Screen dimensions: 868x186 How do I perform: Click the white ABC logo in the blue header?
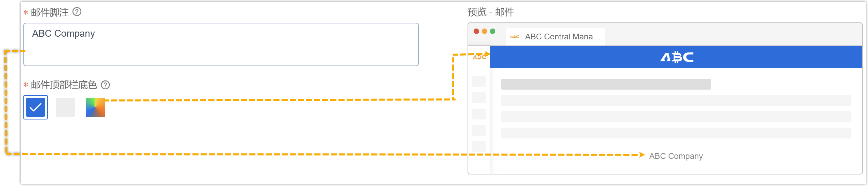coord(677,57)
